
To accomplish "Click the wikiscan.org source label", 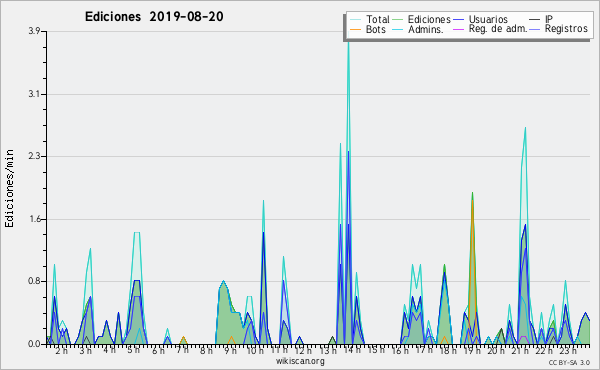I will 300,361.
